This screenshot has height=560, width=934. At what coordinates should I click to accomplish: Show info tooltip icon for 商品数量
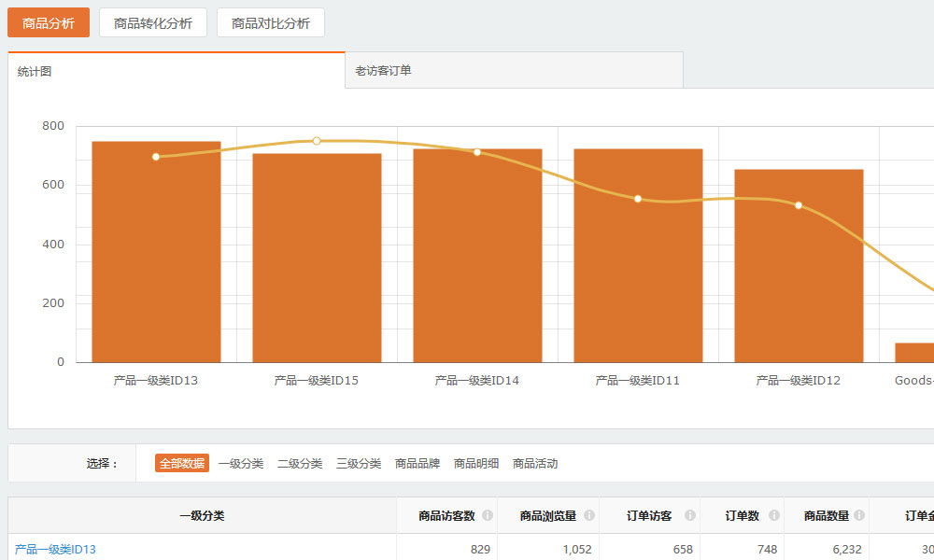click(x=859, y=515)
